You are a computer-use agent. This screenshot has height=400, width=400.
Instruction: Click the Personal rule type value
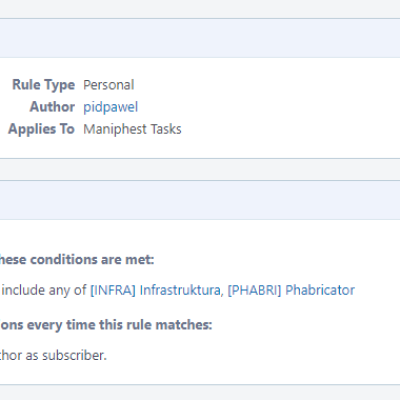point(109,85)
